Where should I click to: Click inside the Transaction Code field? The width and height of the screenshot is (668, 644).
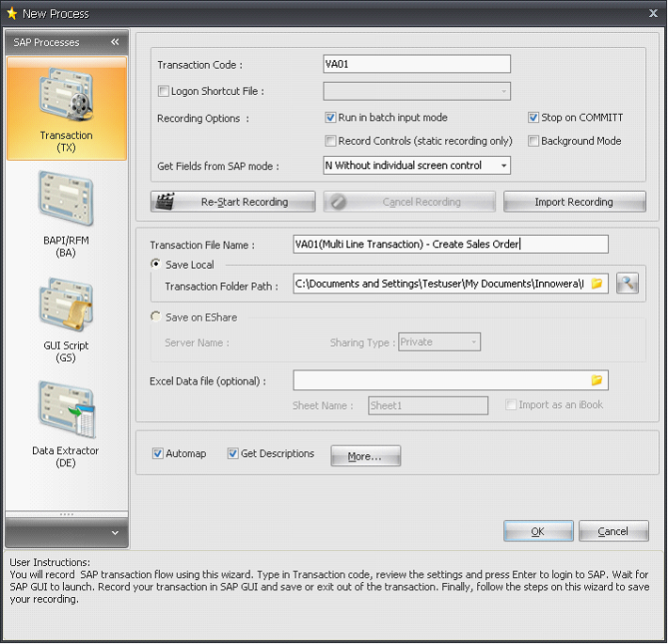[416, 65]
